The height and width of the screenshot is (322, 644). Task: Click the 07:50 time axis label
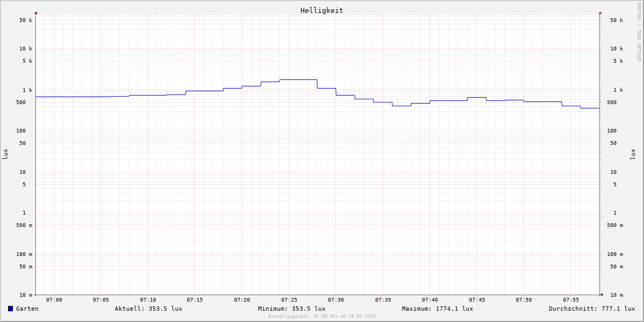coord(524,300)
